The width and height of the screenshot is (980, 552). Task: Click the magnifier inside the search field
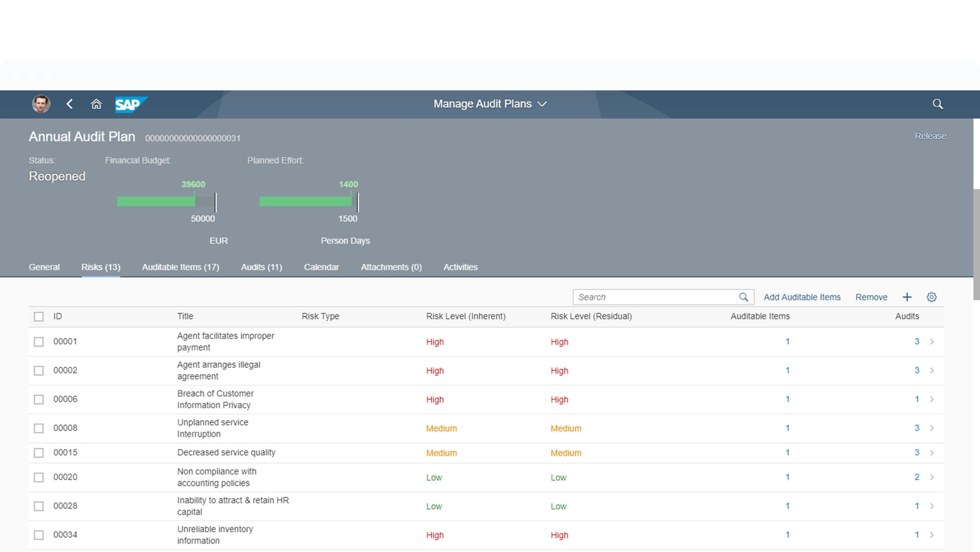[743, 297]
